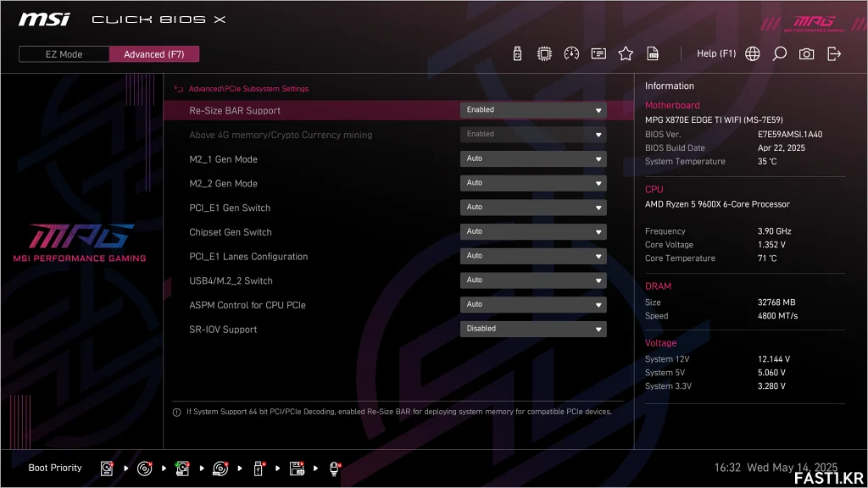The width and height of the screenshot is (868, 488).
Task: Open M2_1 Gen Mode dropdown
Action: point(533,158)
